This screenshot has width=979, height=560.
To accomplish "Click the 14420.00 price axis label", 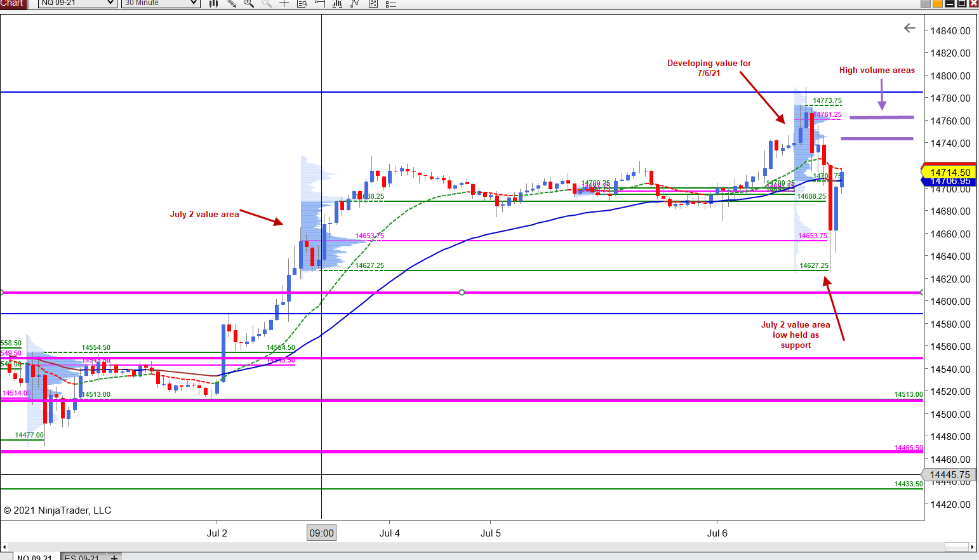I will (950, 505).
